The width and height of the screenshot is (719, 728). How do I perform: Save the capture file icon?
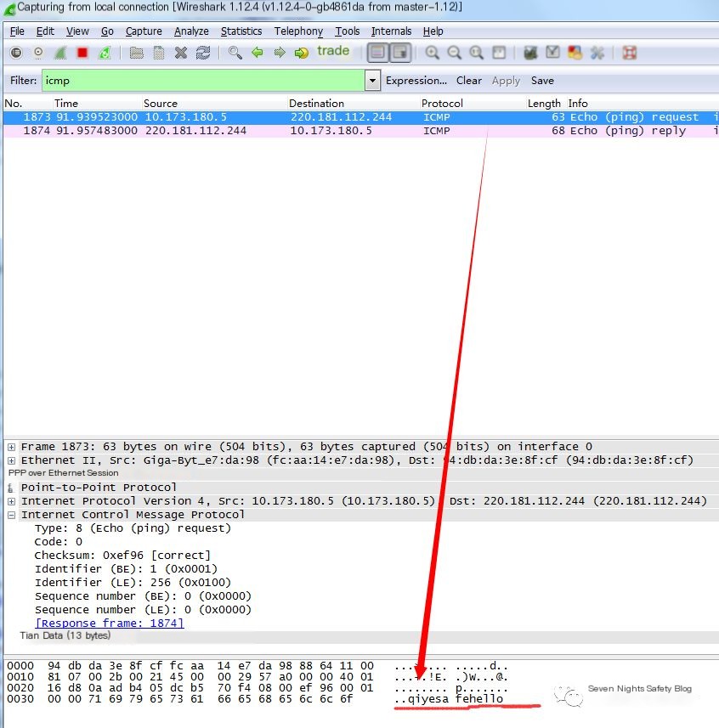pyautogui.click(x=158, y=53)
